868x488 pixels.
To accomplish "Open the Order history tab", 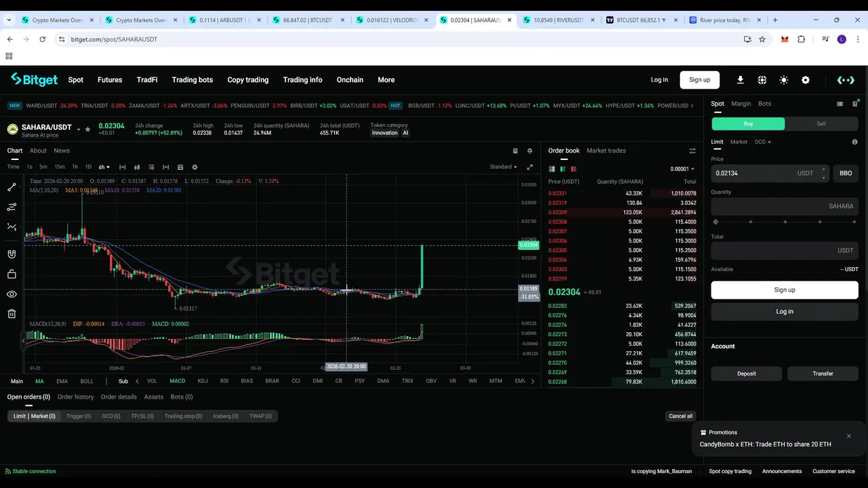I will tap(75, 396).
